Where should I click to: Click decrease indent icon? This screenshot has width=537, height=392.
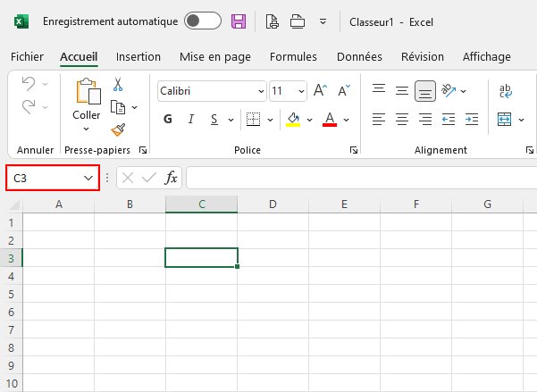coord(449,119)
